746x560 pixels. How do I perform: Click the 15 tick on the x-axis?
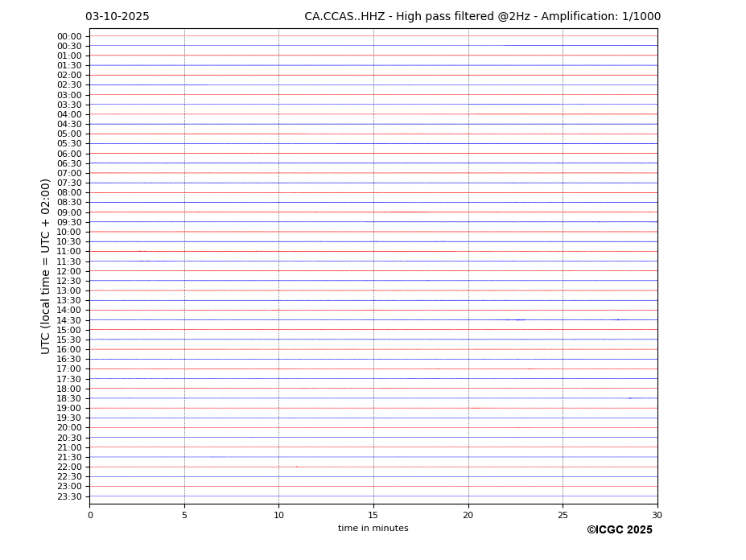[373, 515]
